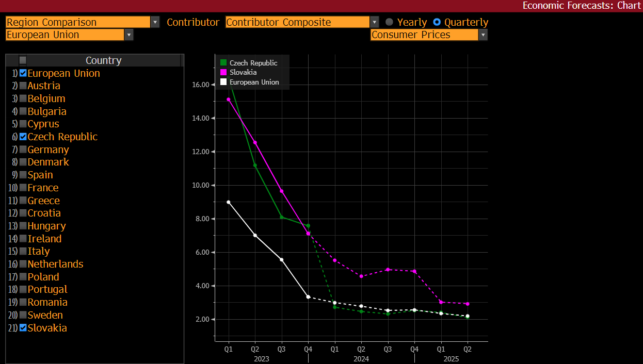Click the green Czech Republic legend swatch
The width and height of the screenshot is (643, 364).
[223, 63]
